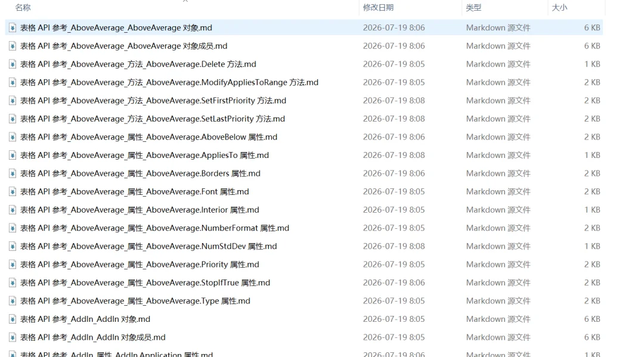Select file name AboveAverage.ModifyAppliesToRange 方法.md

[169, 82]
